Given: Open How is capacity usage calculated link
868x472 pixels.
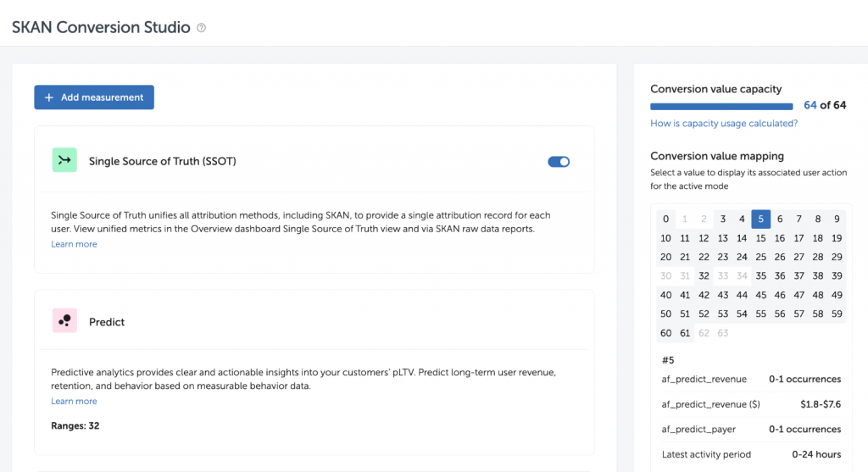Looking at the screenshot, I should pyautogui.click(x=724, y=124).
